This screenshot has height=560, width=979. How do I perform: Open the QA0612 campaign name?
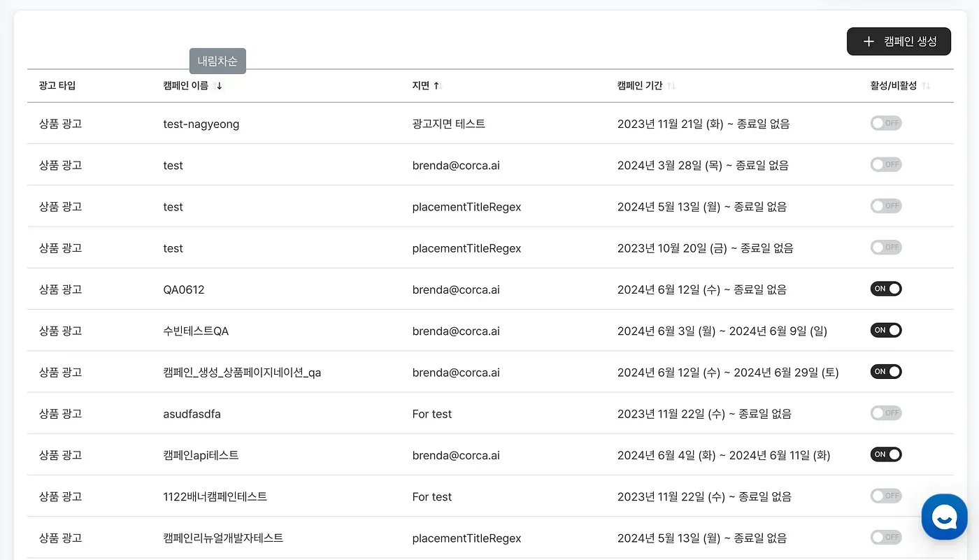[184, 289]
